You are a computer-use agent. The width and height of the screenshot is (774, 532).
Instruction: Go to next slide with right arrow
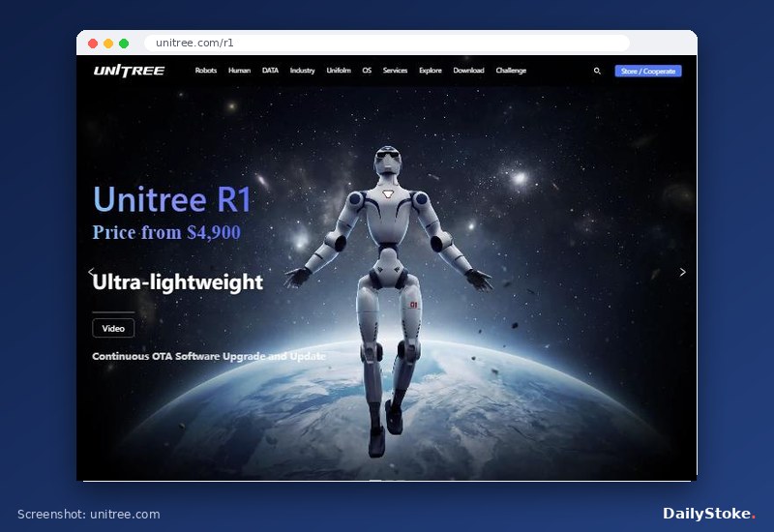(682, 272)
